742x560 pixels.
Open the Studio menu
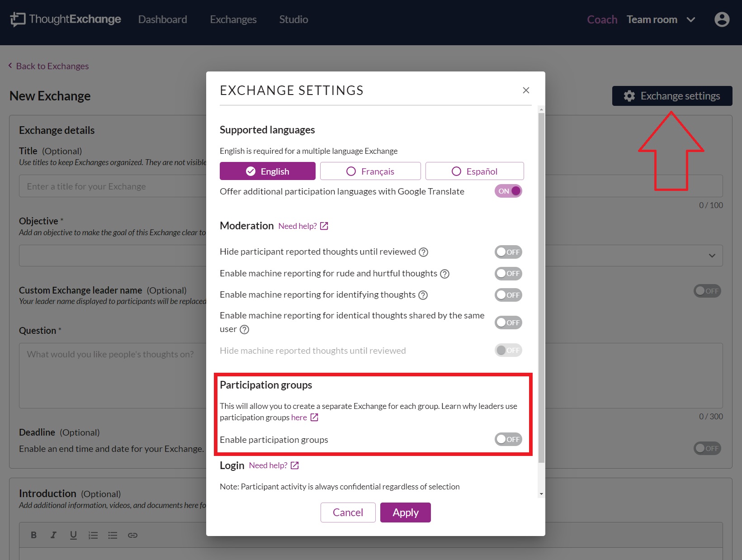coord(293,19)
